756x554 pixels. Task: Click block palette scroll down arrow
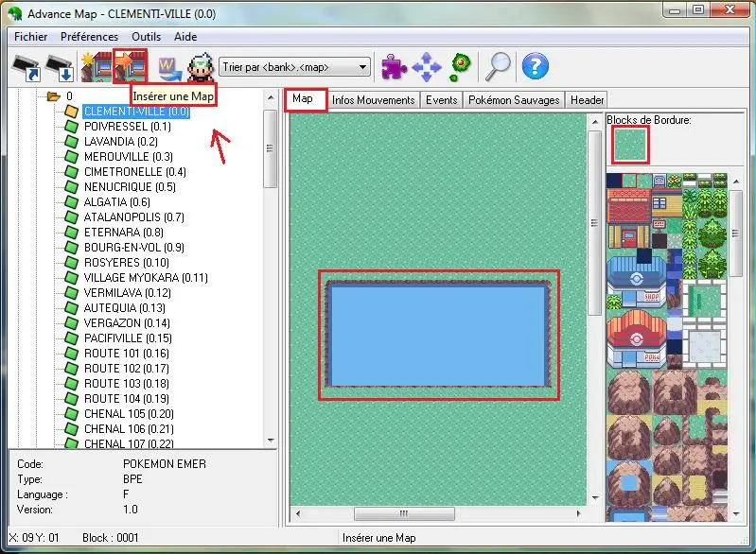click(736, 514)
